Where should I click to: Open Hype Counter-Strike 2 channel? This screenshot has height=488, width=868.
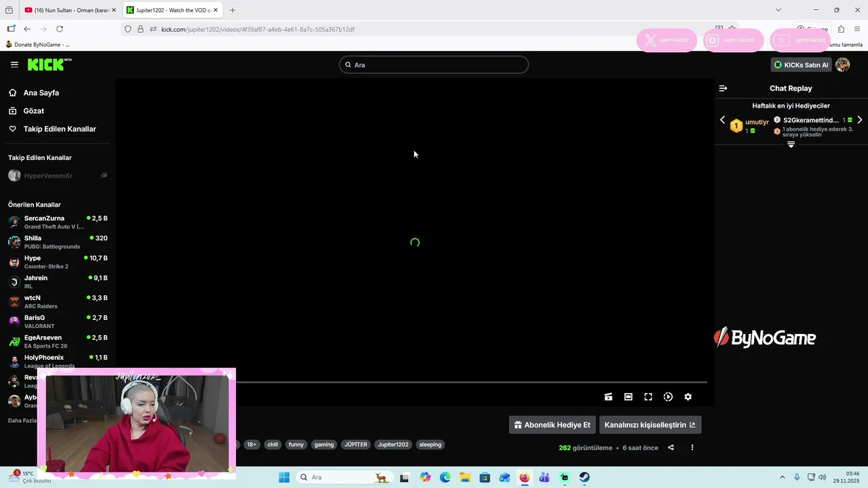click(57, 262)
